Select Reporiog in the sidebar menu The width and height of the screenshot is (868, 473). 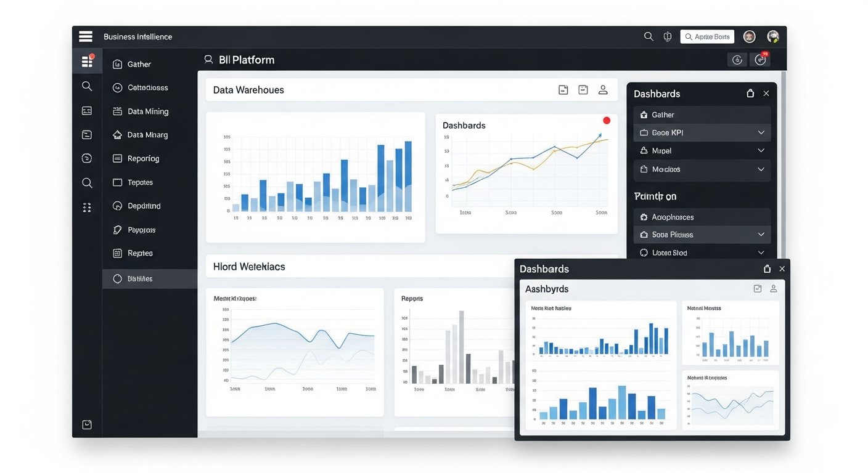pyautogui.click(x=143, y=158)
